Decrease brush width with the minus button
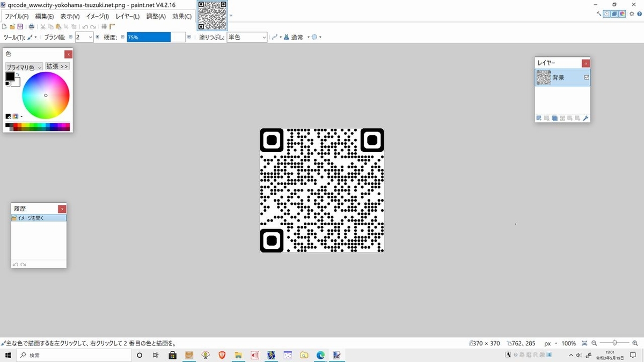 click(70, 37)
